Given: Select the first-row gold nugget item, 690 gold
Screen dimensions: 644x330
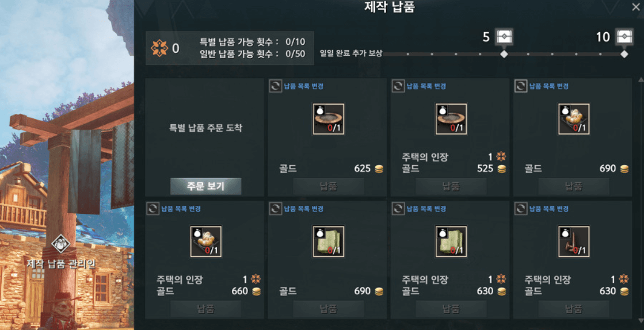Looking at the screenshot, I should click(574, 118).
